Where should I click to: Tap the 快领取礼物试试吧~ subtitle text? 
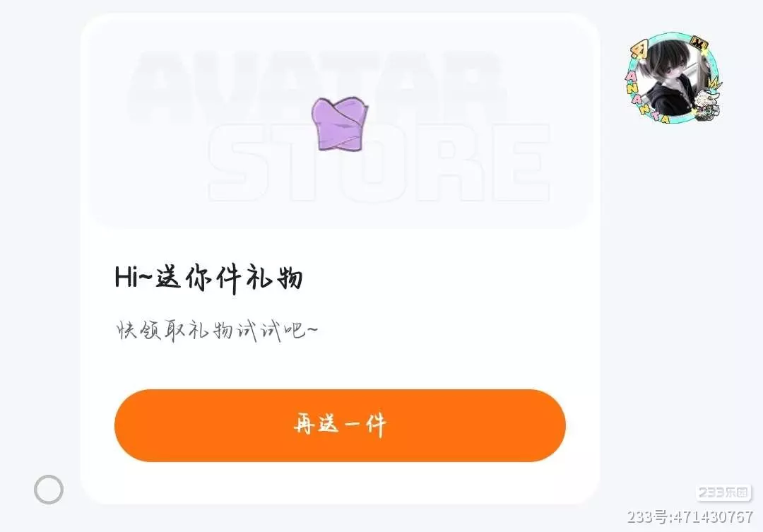pos(217,331)
